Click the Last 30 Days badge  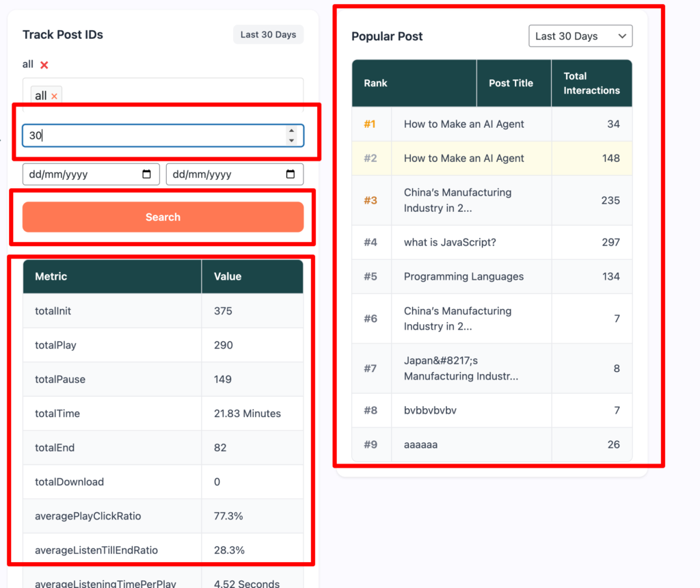(x=268, y=35)
